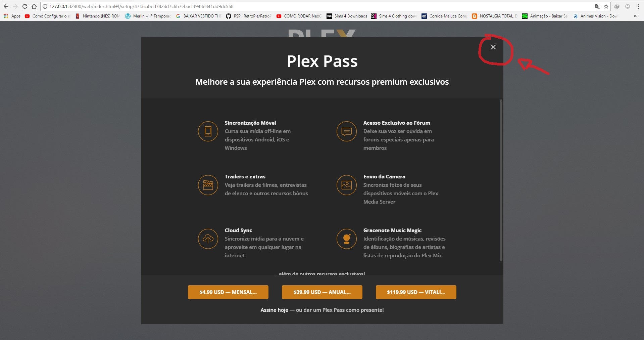This screenshot has width=644, height=340.
Task: Click the 'Assine hoje' text
Action: tap(274, 310)
